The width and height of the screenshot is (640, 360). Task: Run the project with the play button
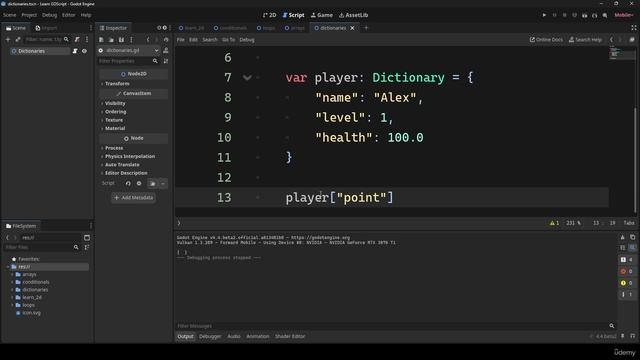click(x=544, y=15)
